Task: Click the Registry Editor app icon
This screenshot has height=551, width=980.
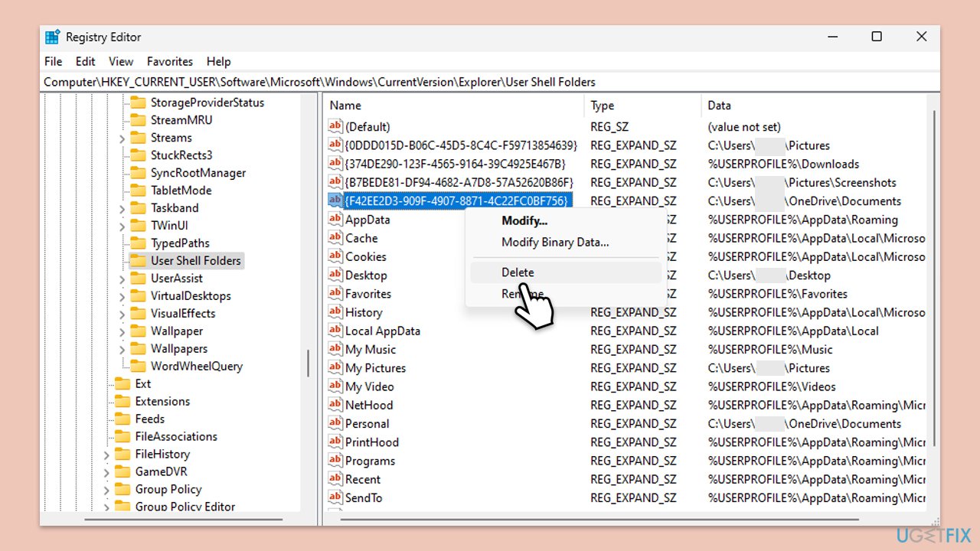Action: [x=52, y=37]
